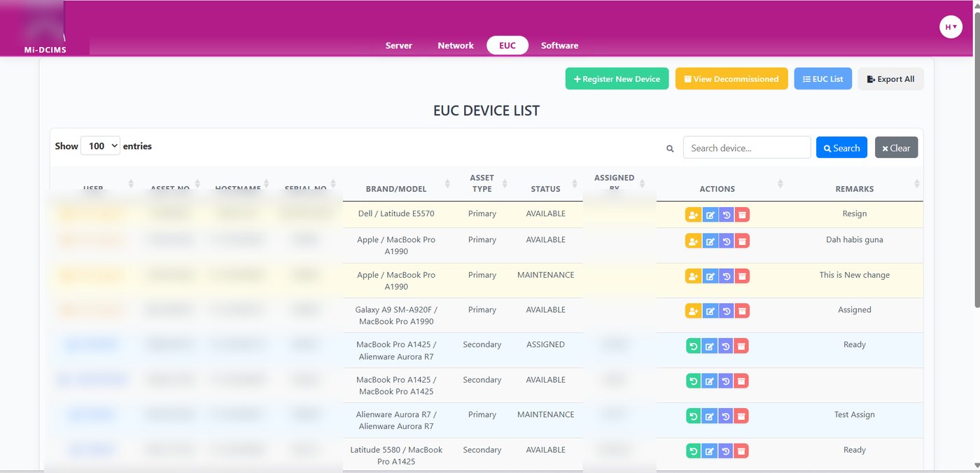Archive the Galaxy A9 SM-A920F device
Screen dimensions: 980x473
[x=743, y=311]
